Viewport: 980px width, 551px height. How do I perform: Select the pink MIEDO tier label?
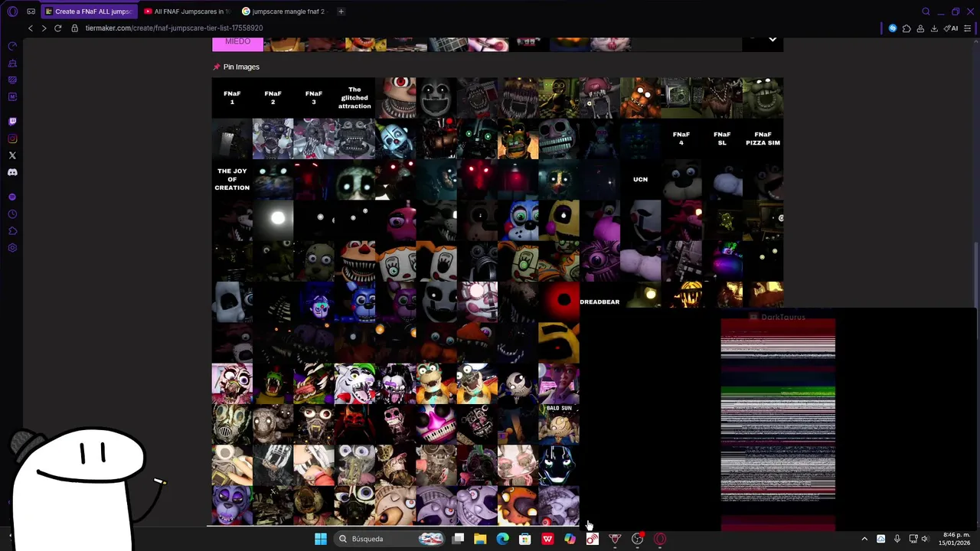(237, 43)
